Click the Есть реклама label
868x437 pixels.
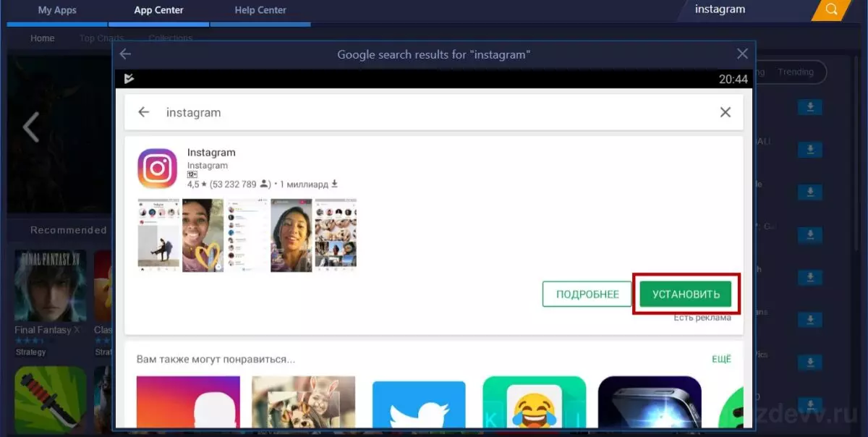702,318
